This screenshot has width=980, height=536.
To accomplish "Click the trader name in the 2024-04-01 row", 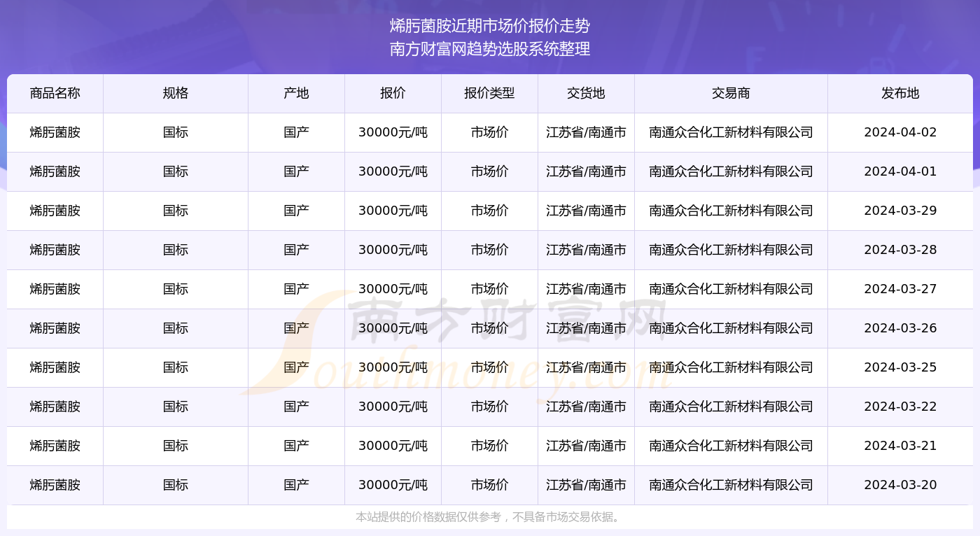I will pos(731,171).
